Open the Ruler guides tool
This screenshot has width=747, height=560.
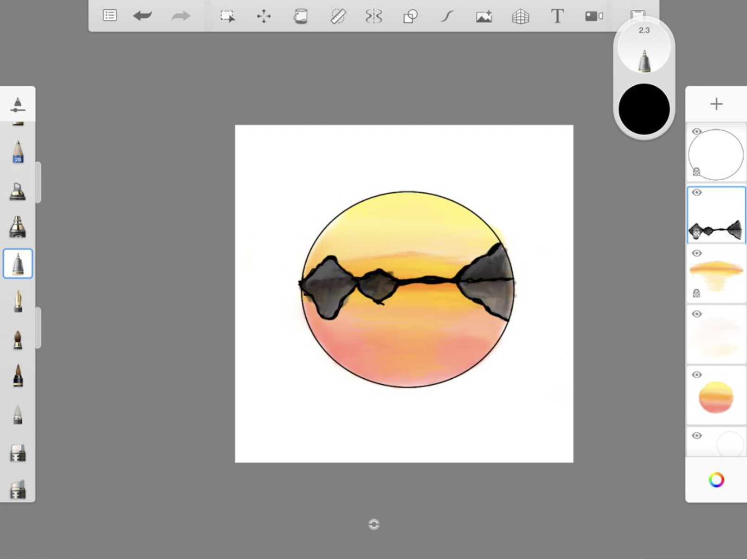coord(338,17)
